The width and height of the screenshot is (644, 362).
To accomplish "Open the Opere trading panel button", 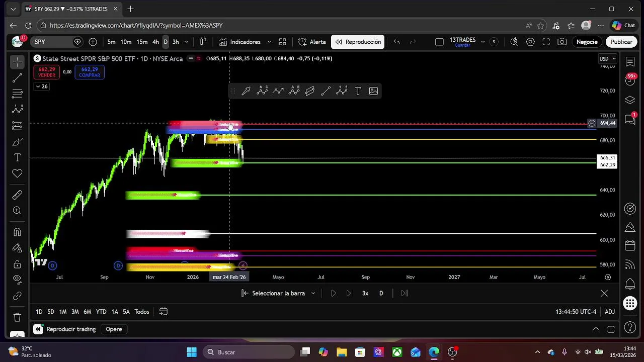I will (x=114, y=329).
